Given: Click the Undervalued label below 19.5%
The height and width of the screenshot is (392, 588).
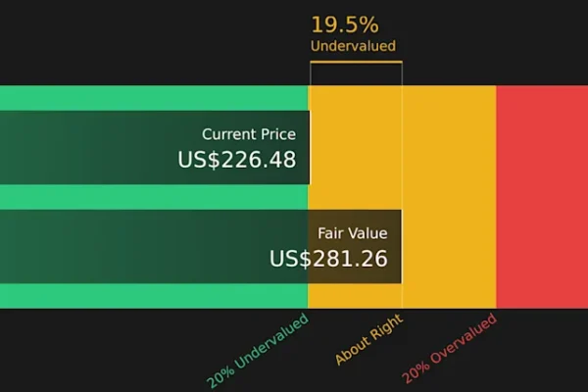Looking at the screenshot, I should 353,46.
